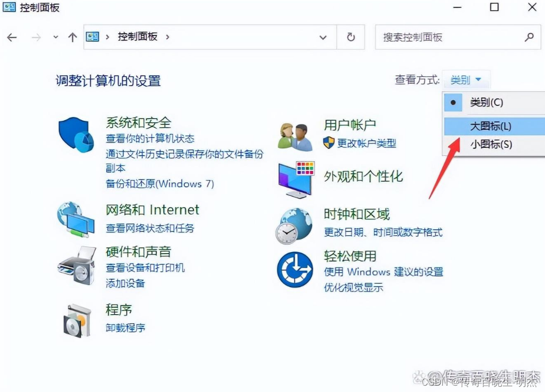Click 查看网络状态和任务 link
This screenshot has height=392, width=545.
(x=150, y=228)
